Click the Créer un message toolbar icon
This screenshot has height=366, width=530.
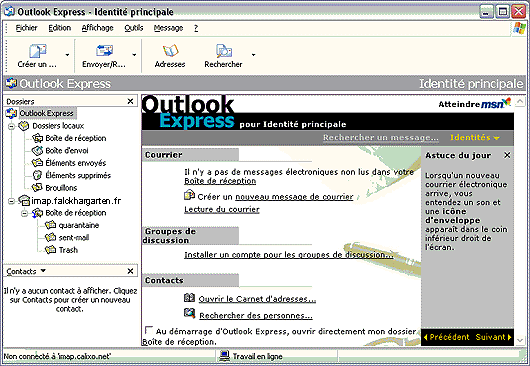point(37,51)
